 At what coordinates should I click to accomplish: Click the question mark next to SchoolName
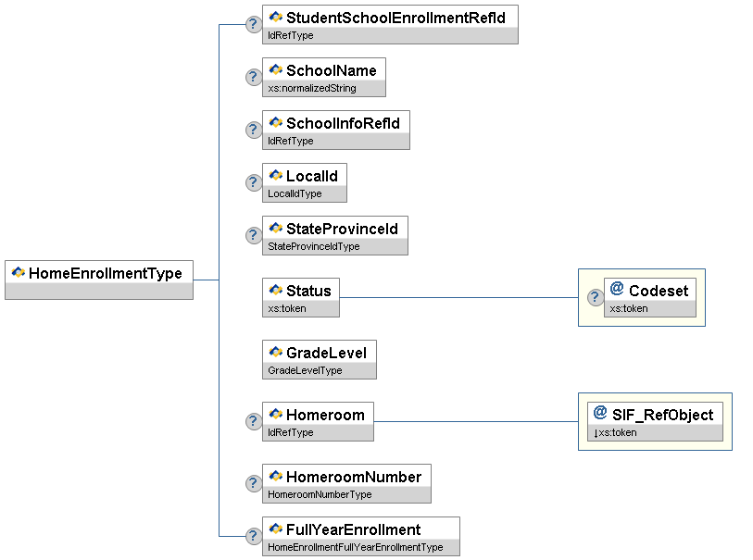(253, 78)
